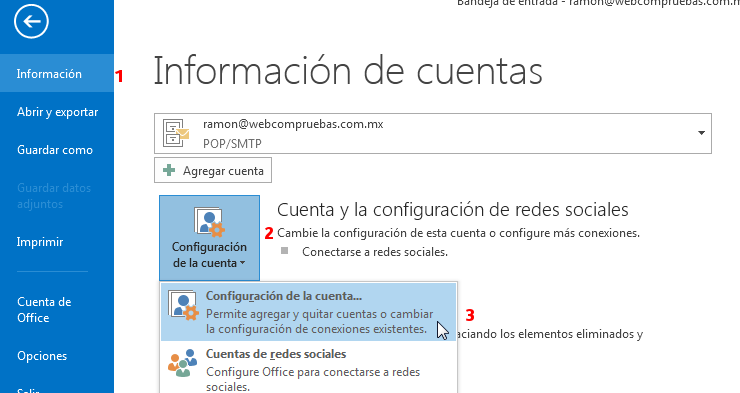This screenshot has width=740, height=393.
Task: Select the Información menu item
Action: pos(57,73)
